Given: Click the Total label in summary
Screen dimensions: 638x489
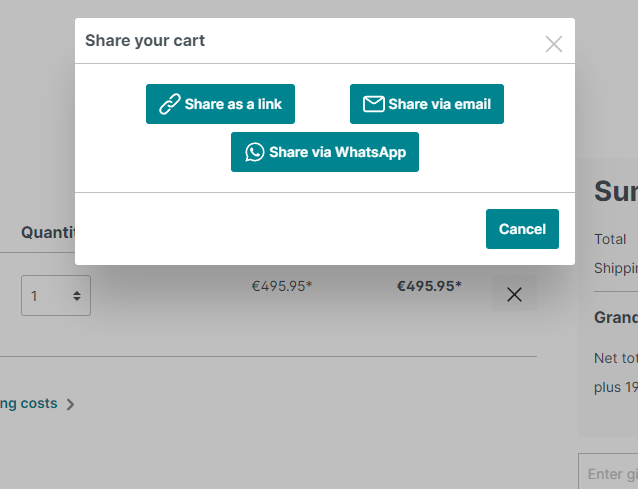Looking at the screenshot, I should tap(610, 239).
